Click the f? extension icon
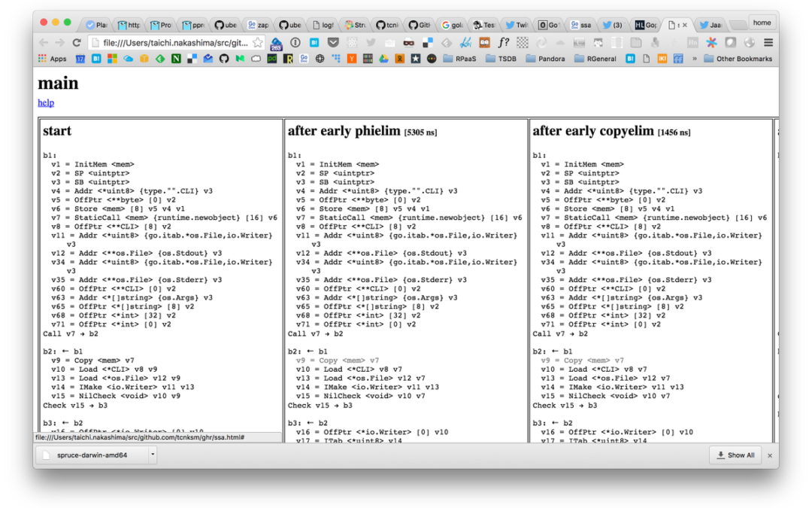The image size is (812, 508). point(504,43)
